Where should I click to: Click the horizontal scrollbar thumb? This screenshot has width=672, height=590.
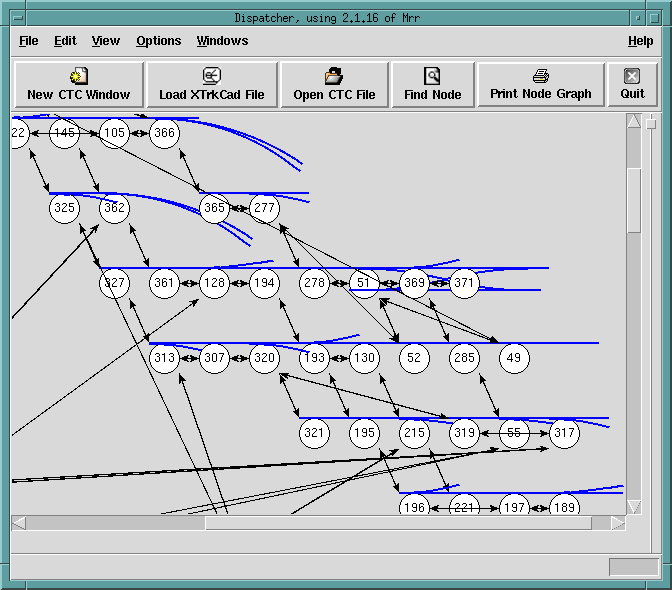(x=399, y=523)
